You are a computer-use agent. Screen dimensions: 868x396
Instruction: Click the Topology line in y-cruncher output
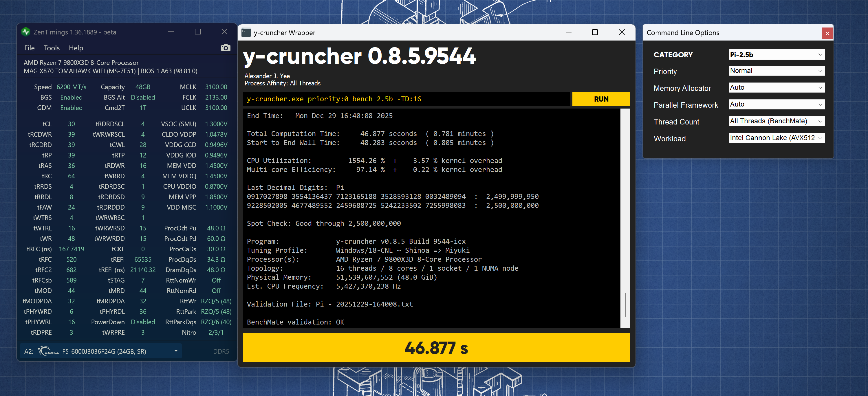point(382,269)
